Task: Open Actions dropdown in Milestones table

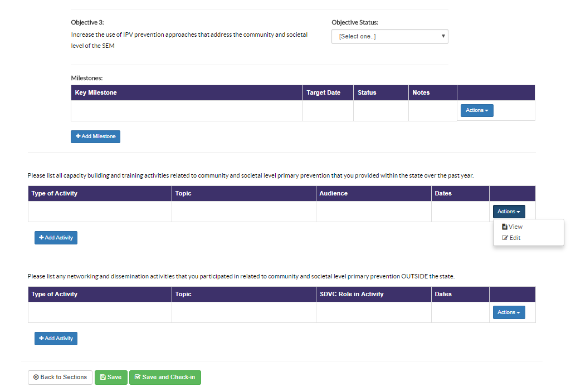Action: tap(476, 110)
